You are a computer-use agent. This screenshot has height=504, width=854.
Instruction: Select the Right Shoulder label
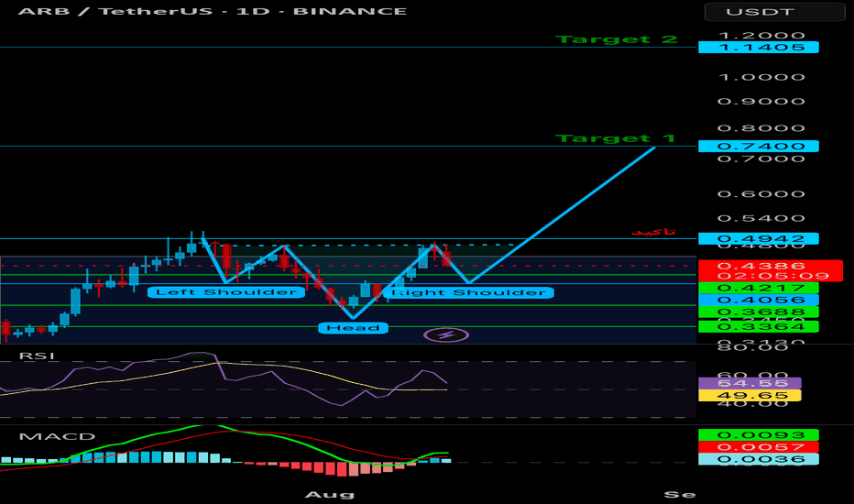[468, 292]
